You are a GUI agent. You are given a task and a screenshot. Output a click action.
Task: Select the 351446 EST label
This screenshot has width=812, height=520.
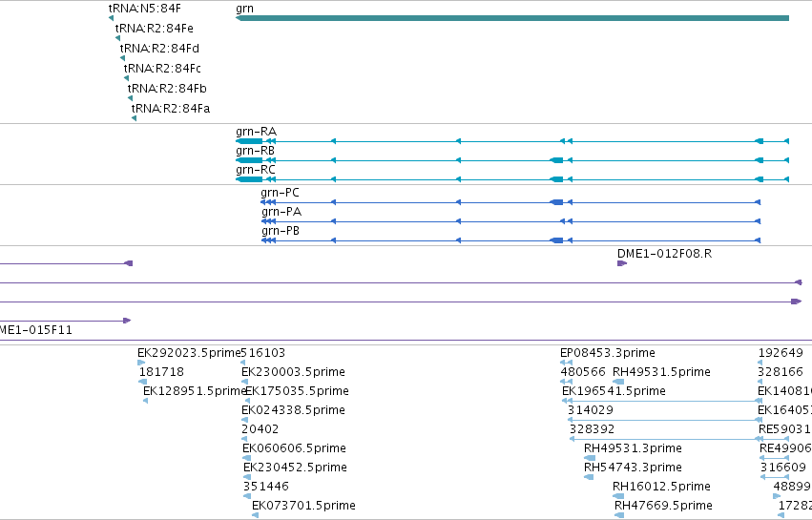(x=266, y=487)
